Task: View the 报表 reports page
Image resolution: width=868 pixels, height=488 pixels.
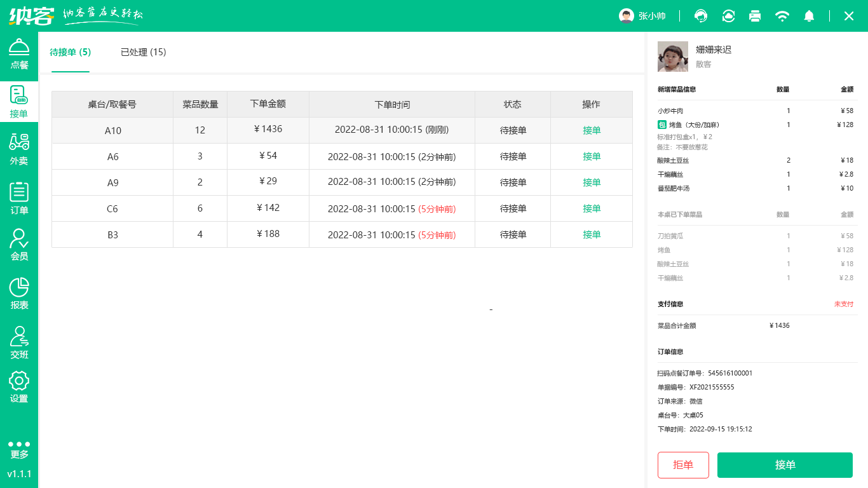Action: pyautogui.click(x=19, y=294)
